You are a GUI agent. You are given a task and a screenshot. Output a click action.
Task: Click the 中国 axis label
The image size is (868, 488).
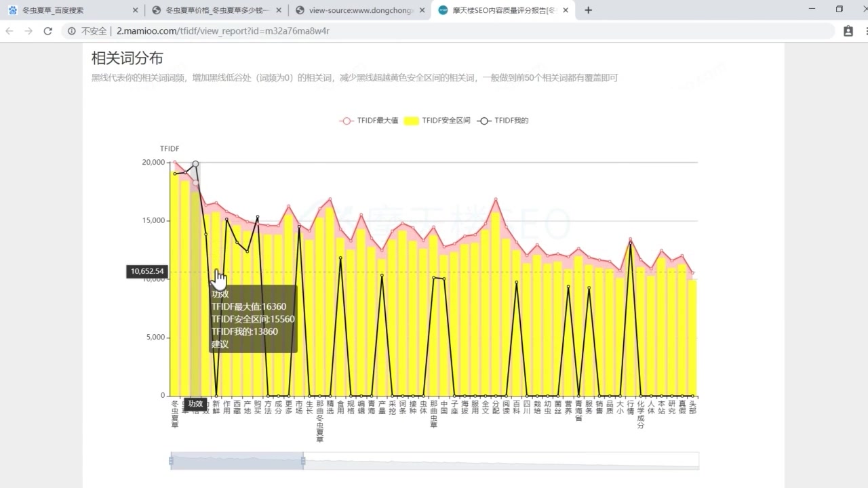coord(444,407)
